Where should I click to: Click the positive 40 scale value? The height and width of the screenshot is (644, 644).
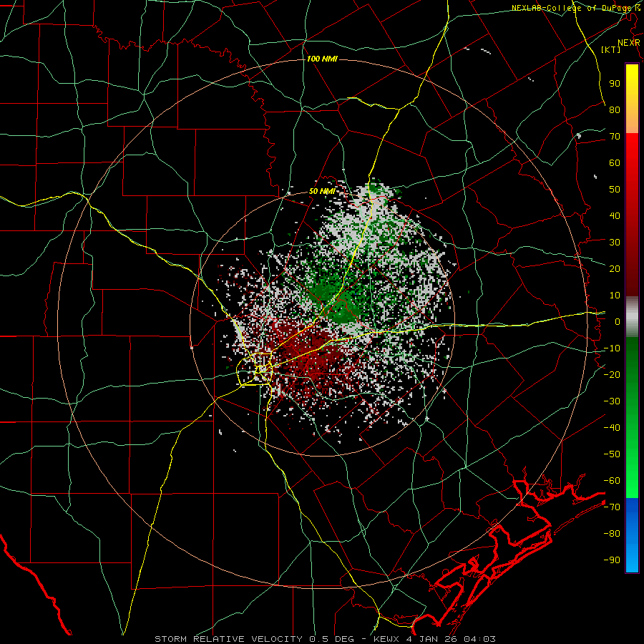(x=615, y=215)
